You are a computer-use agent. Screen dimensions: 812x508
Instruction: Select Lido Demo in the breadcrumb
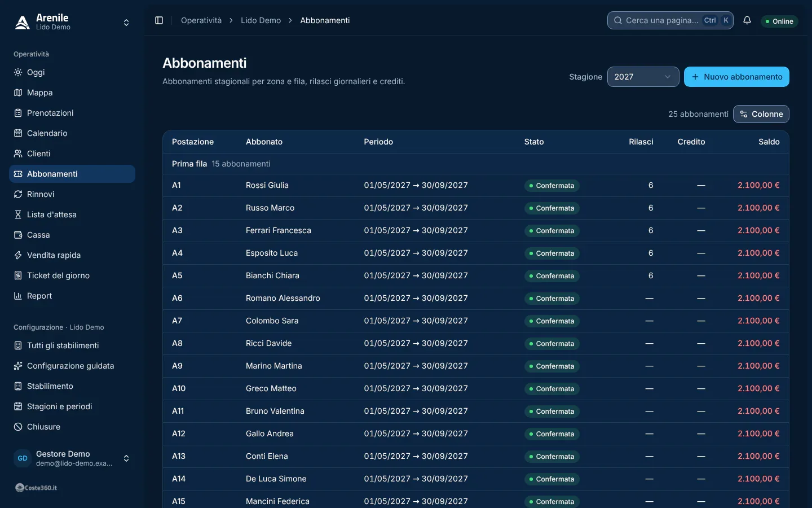point(261,20)
